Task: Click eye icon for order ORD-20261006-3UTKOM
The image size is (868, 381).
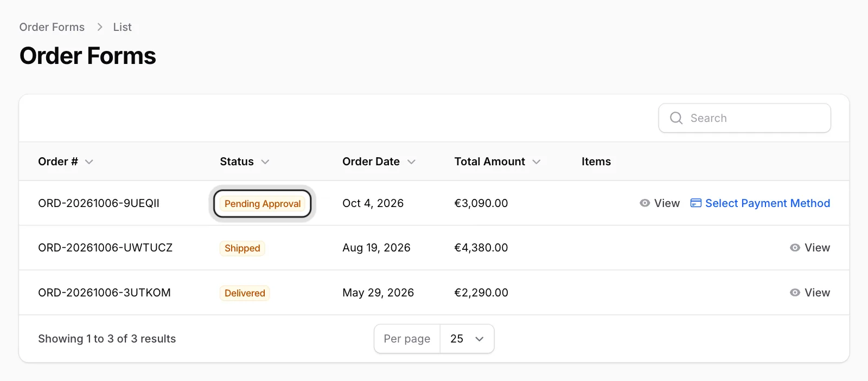Action: tap(795, 293)
